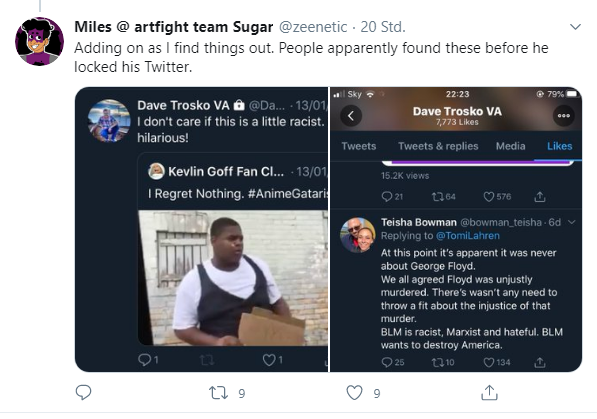Screen dimensions: 597x419
Task: Open tweet options chevron at top right
Action: coord(575,27)
